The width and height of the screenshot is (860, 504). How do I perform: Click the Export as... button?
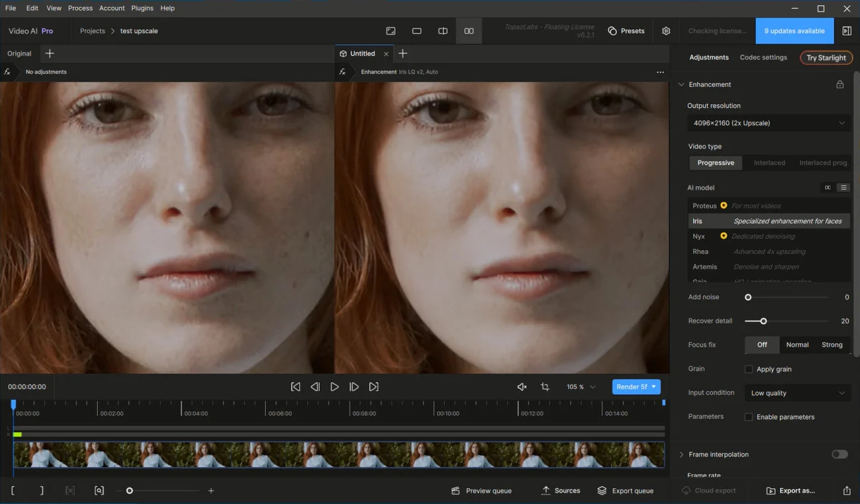(790, 491)
